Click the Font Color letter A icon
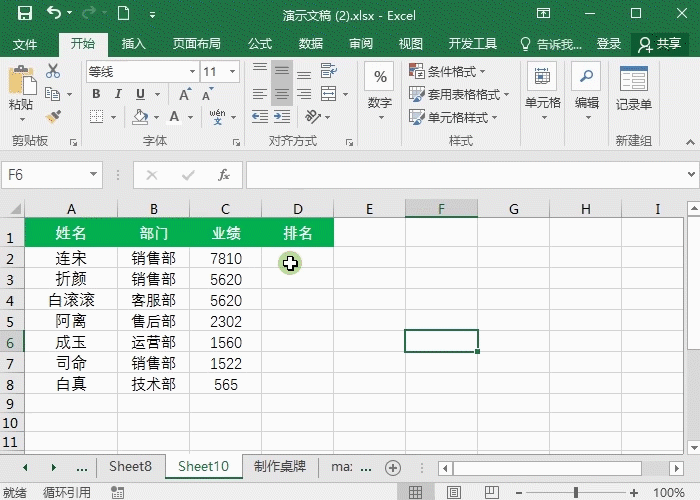This screenshot has width=700, height=500. (175, 117)
